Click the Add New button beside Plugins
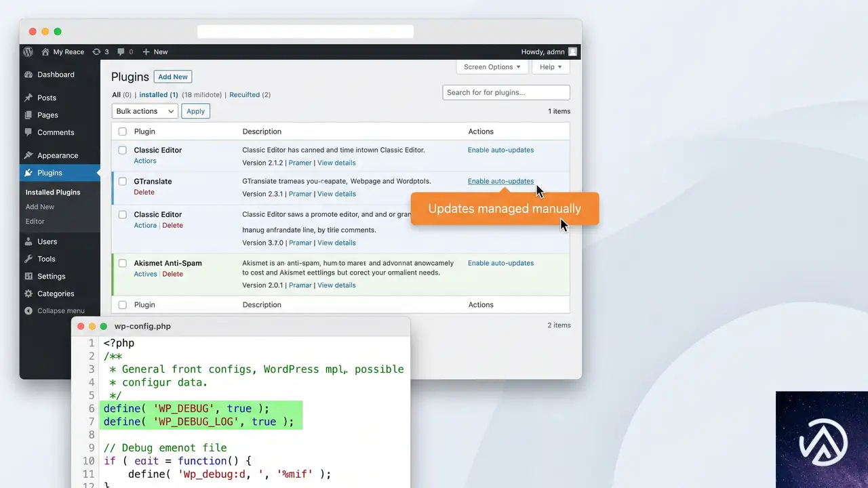Image resolution: width=868 pixels, height=488 pixels. tap(173, 77)
